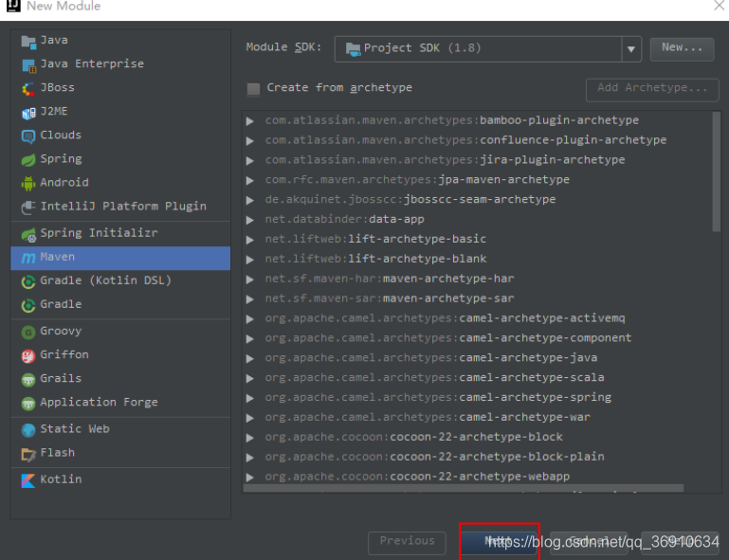Select the Grails icon
Viewport: 729px width, 560px height.
point(28,380)
